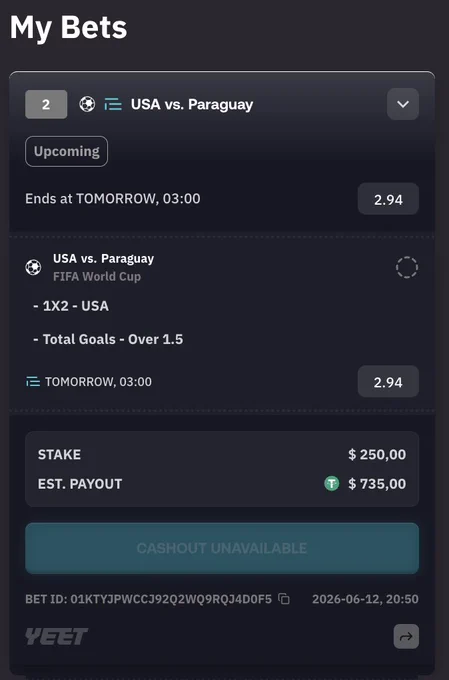Click the Cashout Unavailable button
This screenshot has width=449, height=680.
222,548
